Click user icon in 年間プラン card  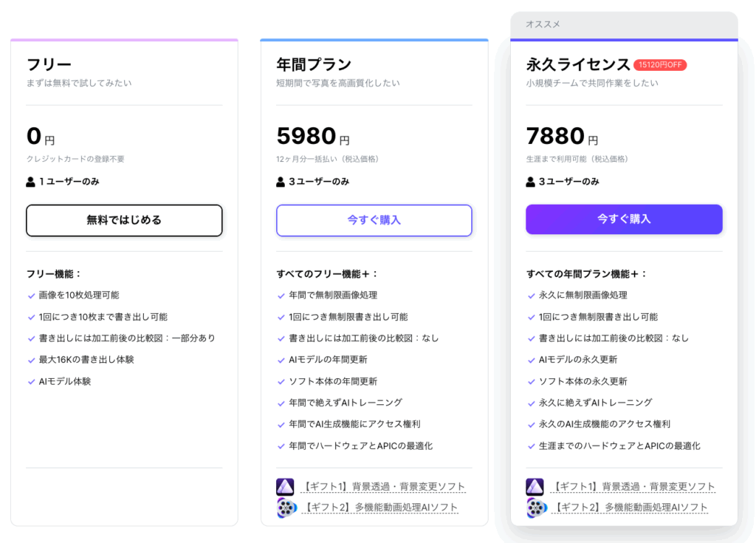281,181
